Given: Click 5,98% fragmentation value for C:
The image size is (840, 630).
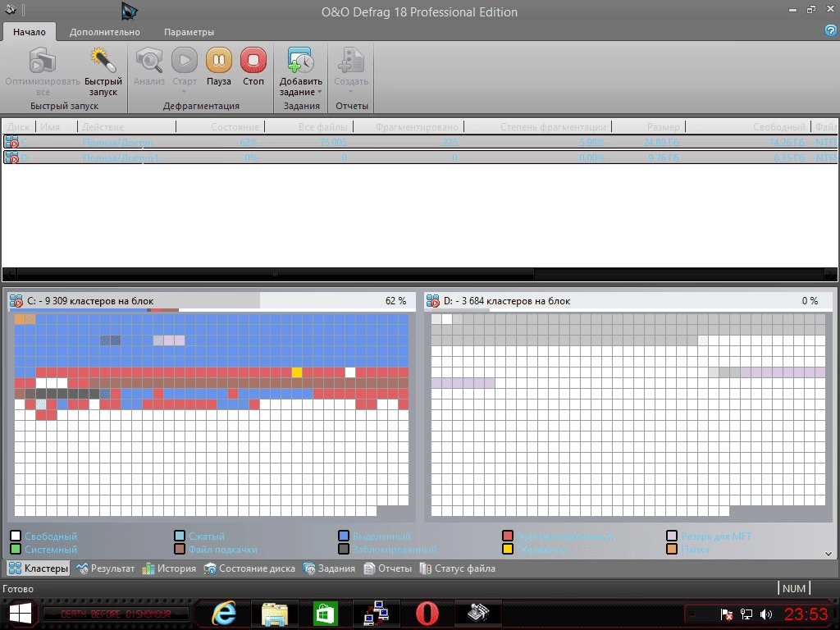Looking at the screenshot, I should [592, 143].
